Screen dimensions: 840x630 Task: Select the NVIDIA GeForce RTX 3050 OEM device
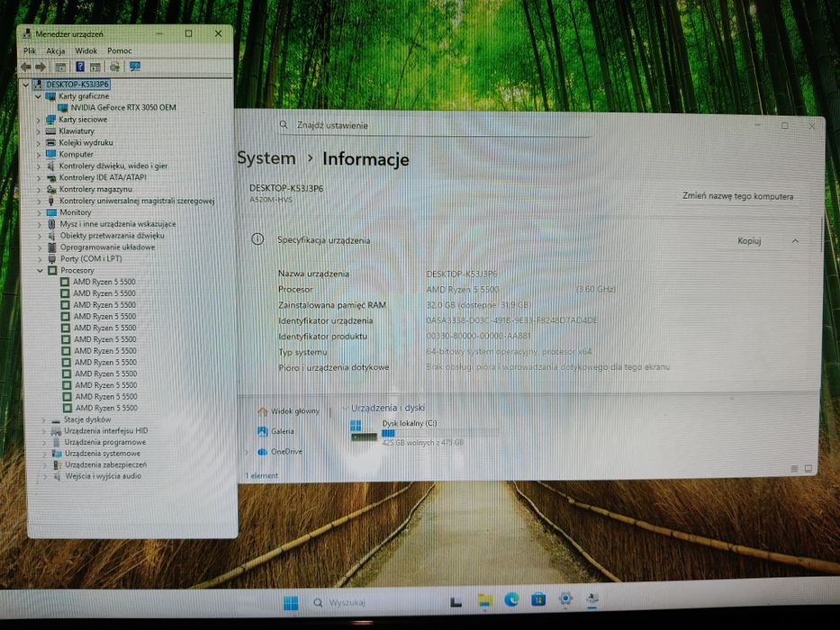coord(123,108)
